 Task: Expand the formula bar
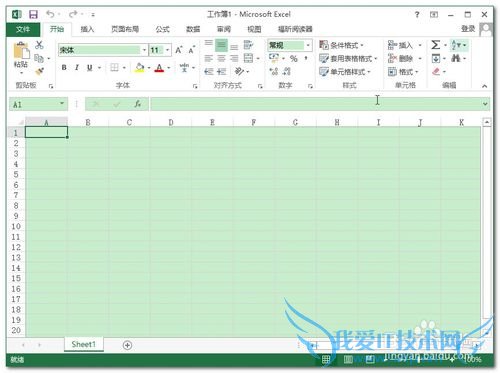point(485,104)
